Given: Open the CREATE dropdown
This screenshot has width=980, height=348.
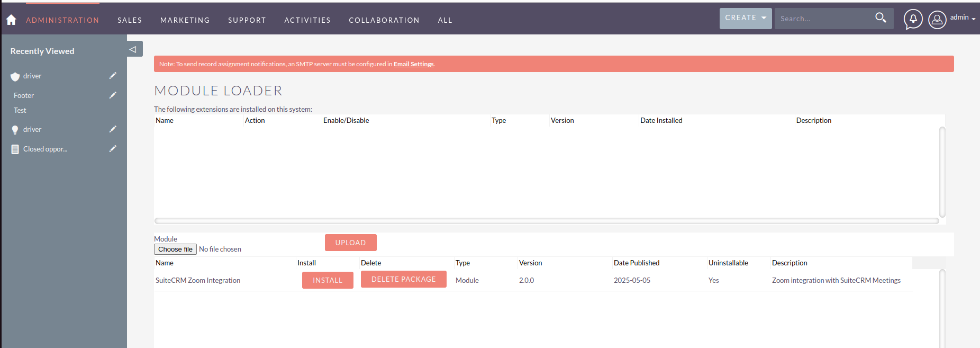Looking at the screenshot, I should 746,18.
